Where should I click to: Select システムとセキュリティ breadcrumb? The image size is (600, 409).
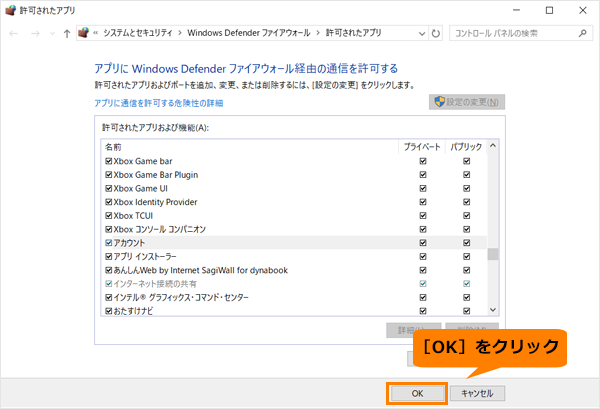click(x=138, y=33)
